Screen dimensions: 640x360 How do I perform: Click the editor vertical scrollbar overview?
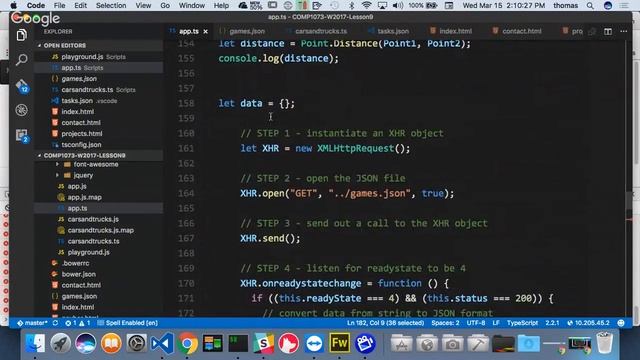point(629,179)
